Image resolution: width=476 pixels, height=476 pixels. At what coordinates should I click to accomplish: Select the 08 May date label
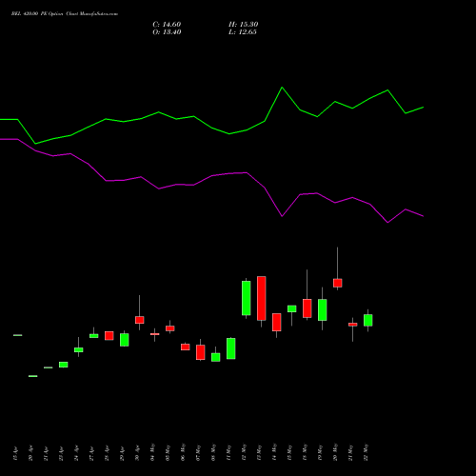213,452
